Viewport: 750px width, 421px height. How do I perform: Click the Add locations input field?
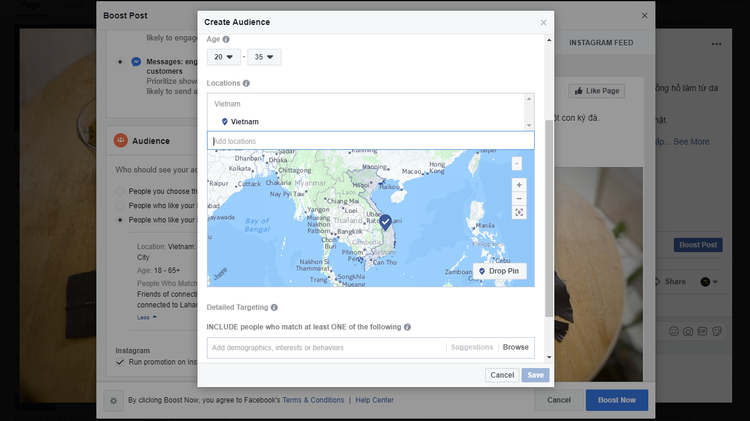point(371,141)
